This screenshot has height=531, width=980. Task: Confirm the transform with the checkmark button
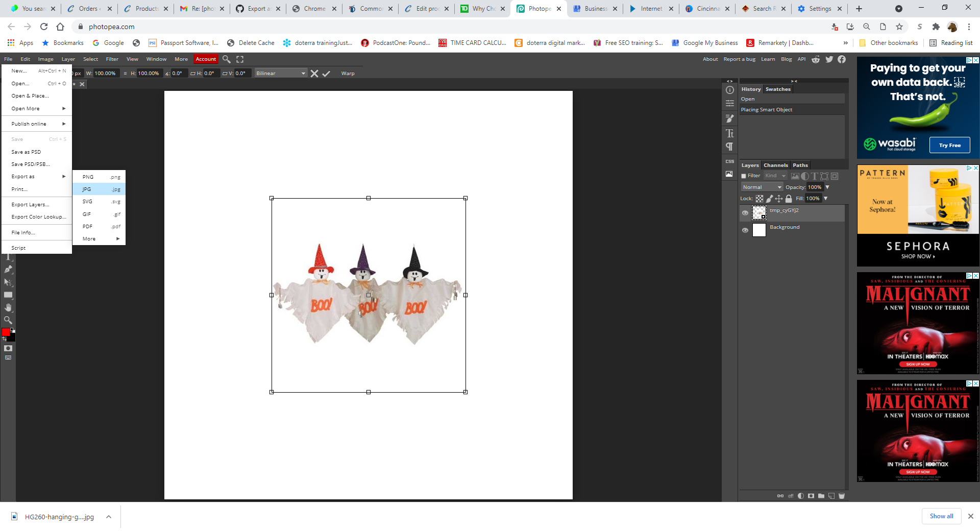(327, 74)
